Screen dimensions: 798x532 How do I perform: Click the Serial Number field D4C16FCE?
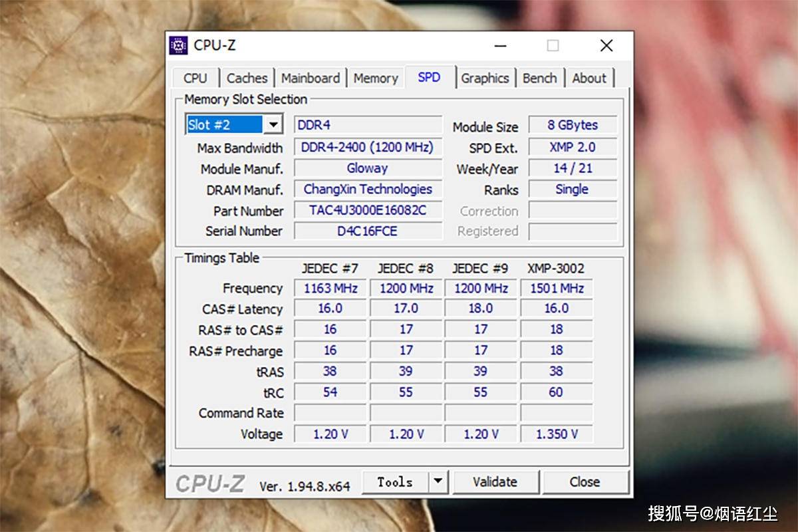[368, 231]
